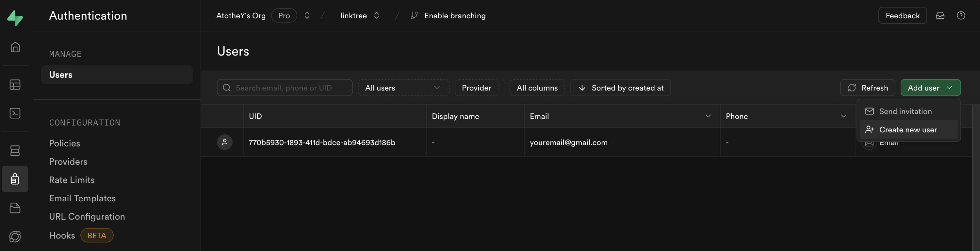This screenshot has width=980, height=251.
Task: Click the search email, phone or UID field
Action: 289,88
